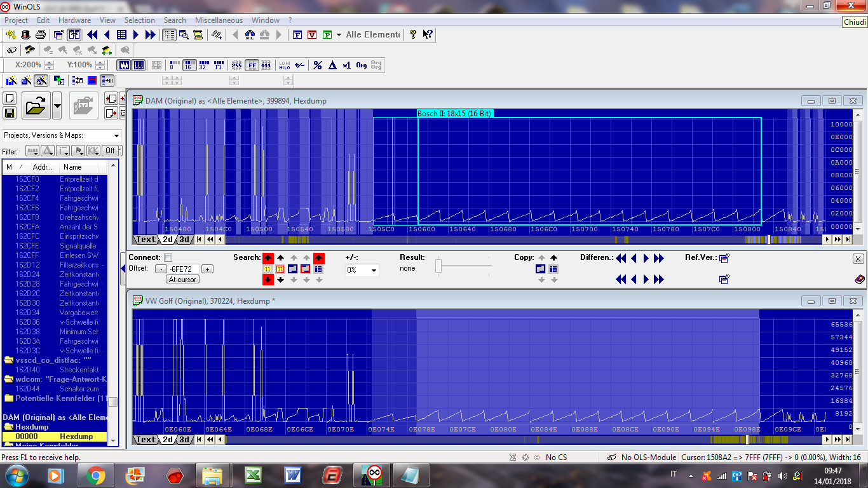
Task: Click the zoom magnifier window icon
Action: click(x=184, y=34)
